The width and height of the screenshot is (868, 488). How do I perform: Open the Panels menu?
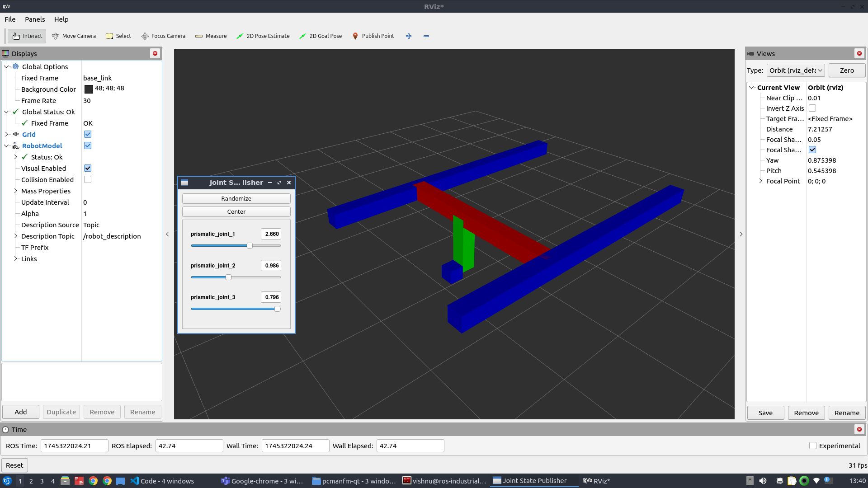pyautogui.click(x=35, y=19)
